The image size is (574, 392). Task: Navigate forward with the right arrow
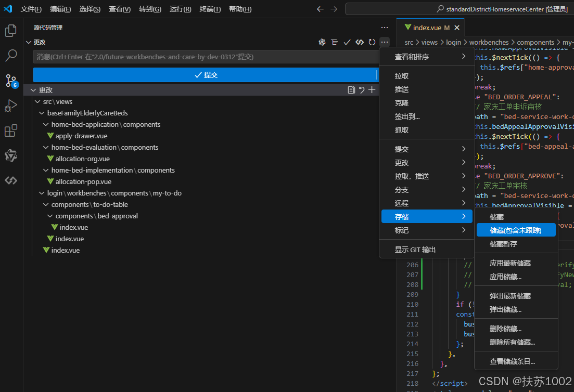click(334, 9)
